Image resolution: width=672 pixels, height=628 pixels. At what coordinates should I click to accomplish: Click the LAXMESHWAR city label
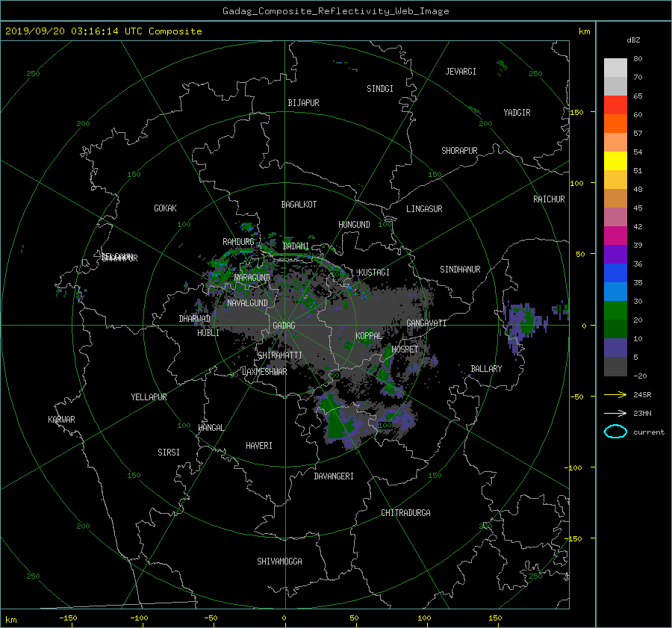264,372
